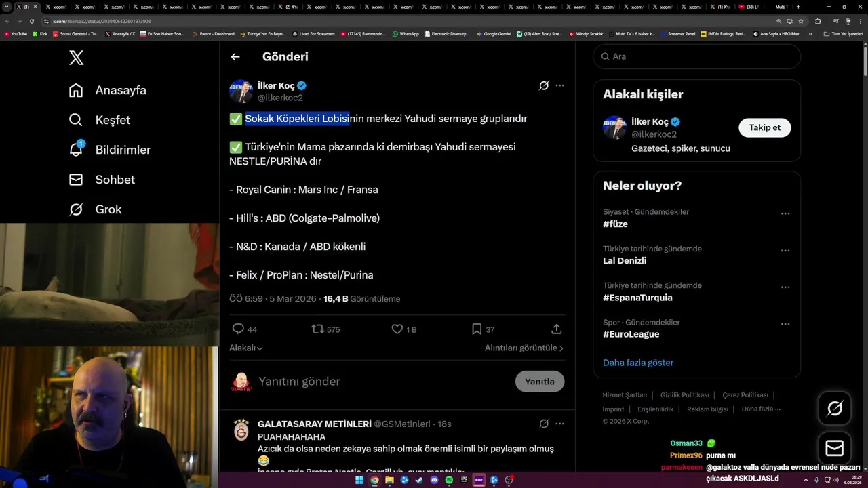Expand the Alakalı sort dropdown

click(246, 348)
